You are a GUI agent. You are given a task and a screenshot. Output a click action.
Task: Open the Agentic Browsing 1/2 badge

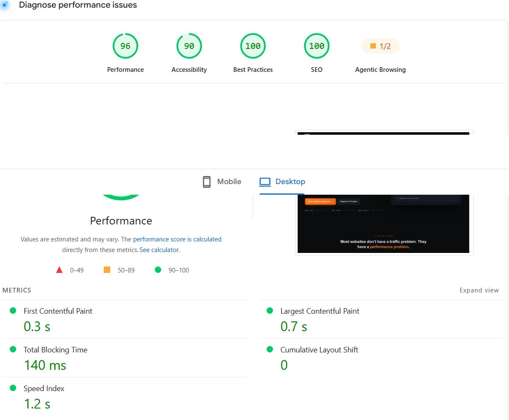pos(381,46)
